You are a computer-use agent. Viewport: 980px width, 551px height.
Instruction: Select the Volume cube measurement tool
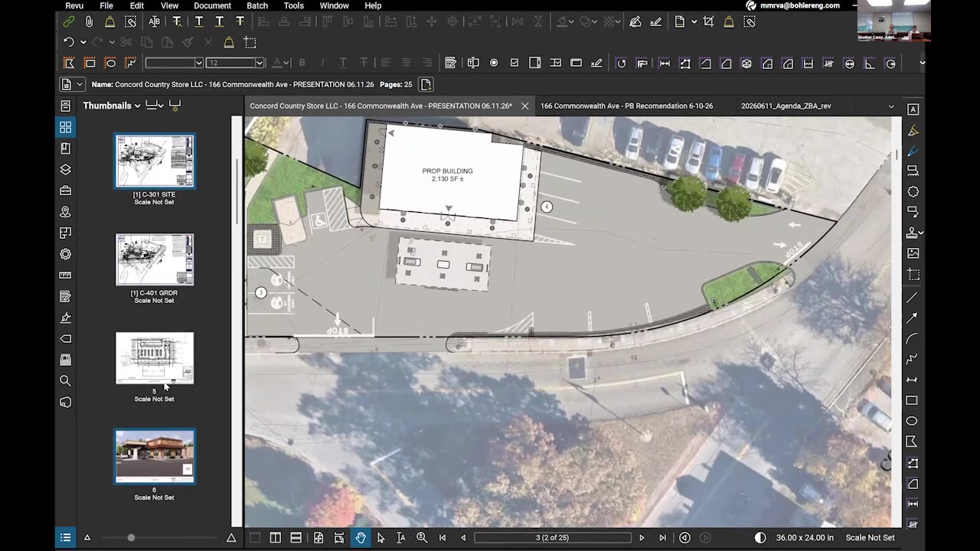pos(746,63)
